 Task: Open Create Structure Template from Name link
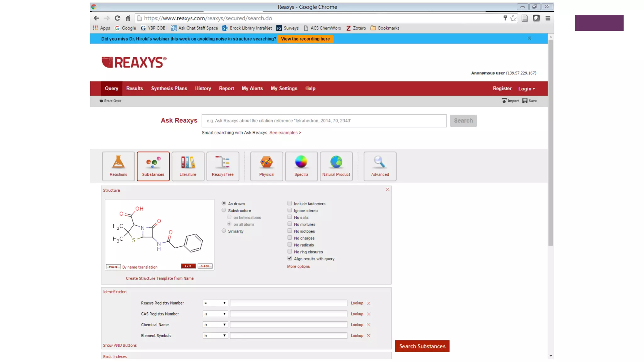tap(160, 278)
